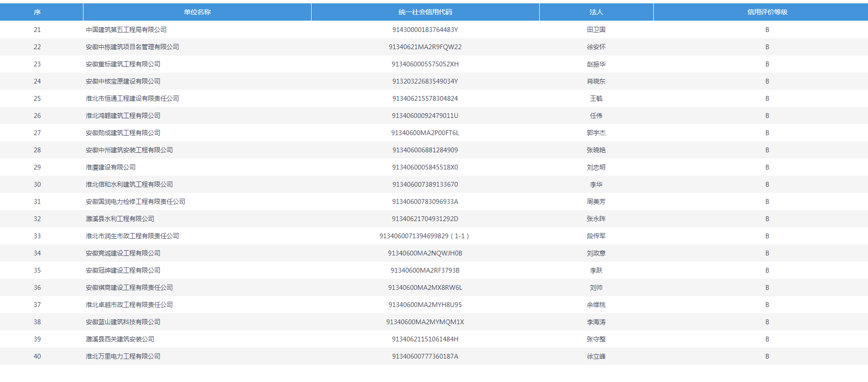This screenshot has width=868, height=382.
Task: Click credit code 913406007389133670
Action: coord(425,184)
